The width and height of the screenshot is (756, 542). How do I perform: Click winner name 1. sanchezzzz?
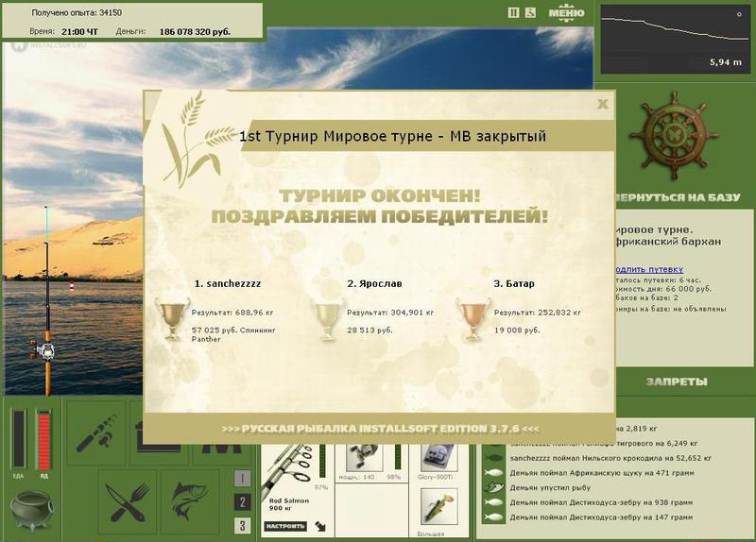point(228,284)
